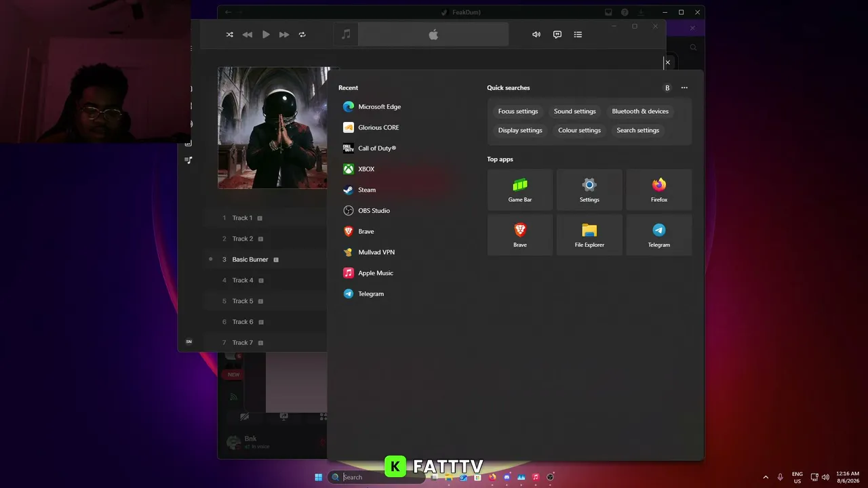Click the download icon in the back window title bar
The image size is (868, 488).
(x=641, y=12)
